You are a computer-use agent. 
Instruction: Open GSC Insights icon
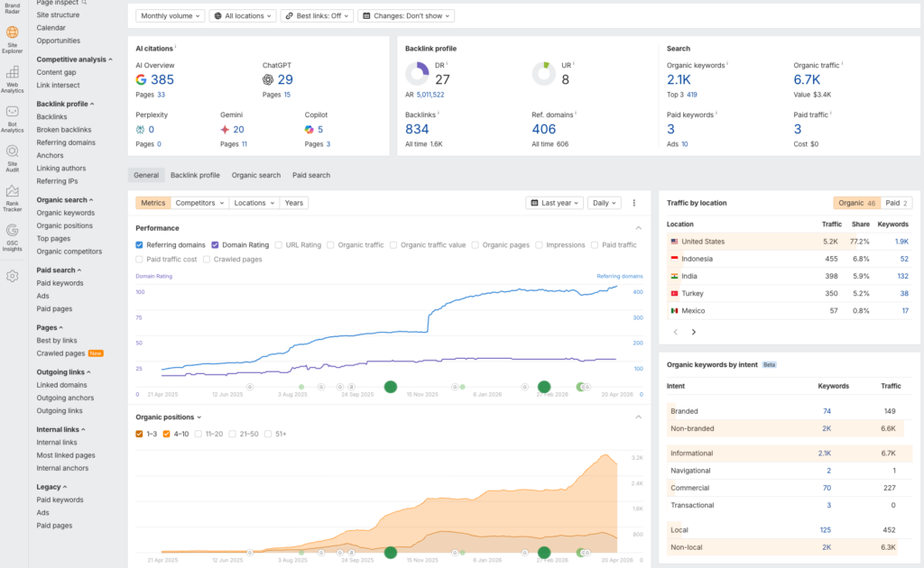pyautogui.click(x=12, y=230)
